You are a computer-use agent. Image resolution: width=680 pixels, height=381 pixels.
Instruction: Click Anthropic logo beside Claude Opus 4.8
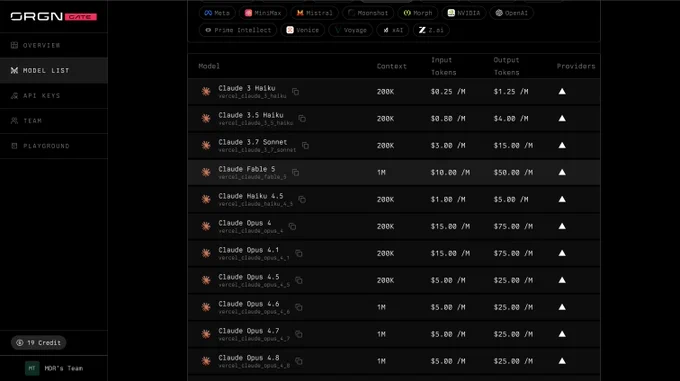[206, 361]
